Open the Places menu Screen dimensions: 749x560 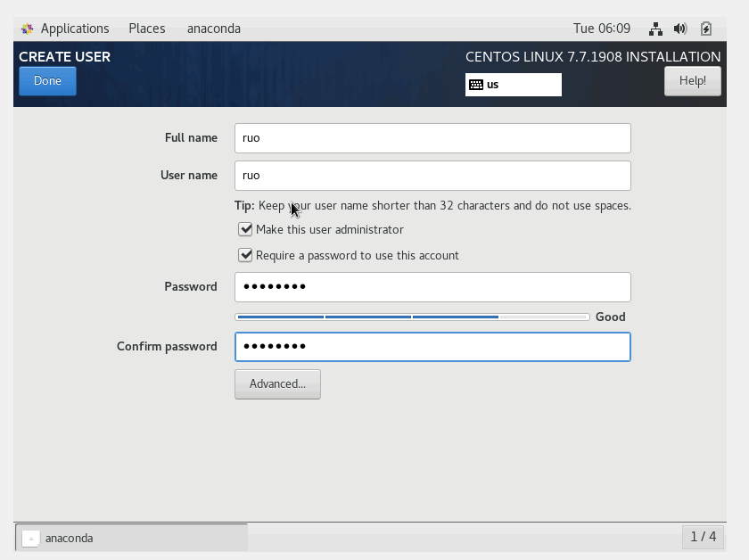(147, 29)
